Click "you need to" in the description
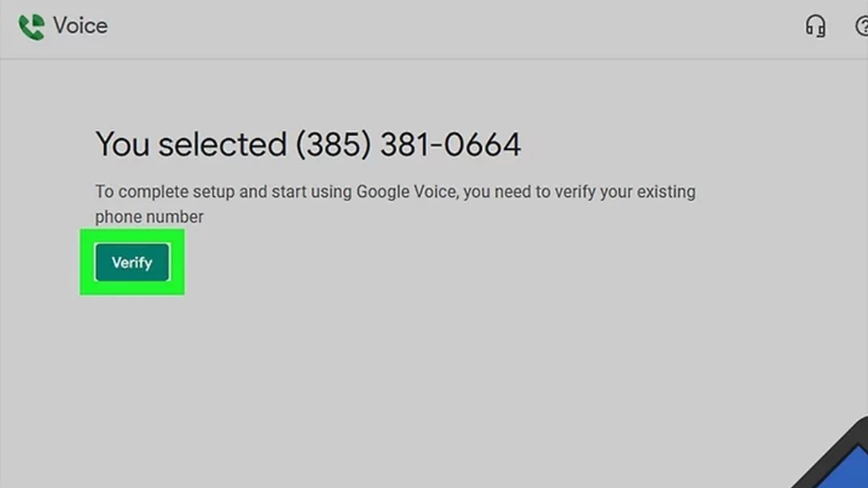 coord(501,193)
